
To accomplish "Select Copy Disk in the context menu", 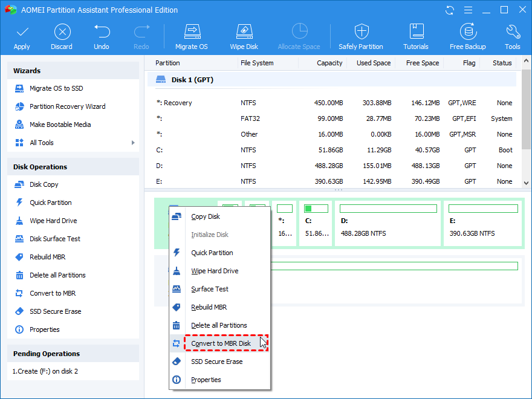I will [206, 216].
